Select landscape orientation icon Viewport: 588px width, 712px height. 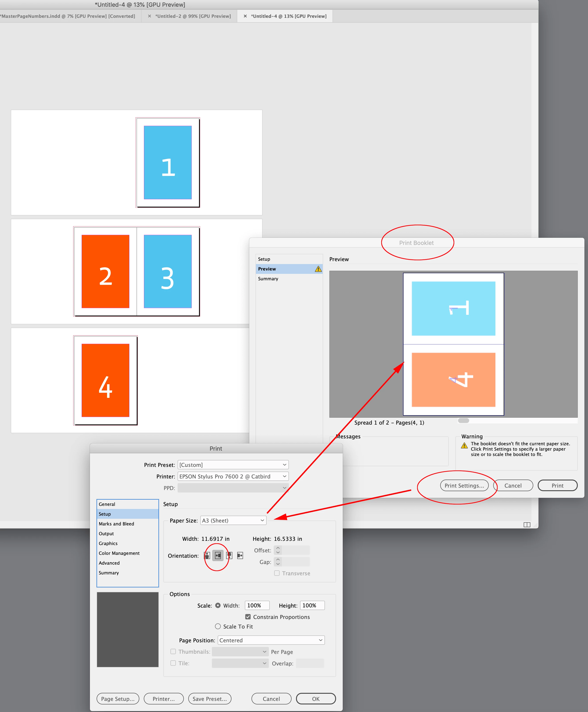[218, 555]
